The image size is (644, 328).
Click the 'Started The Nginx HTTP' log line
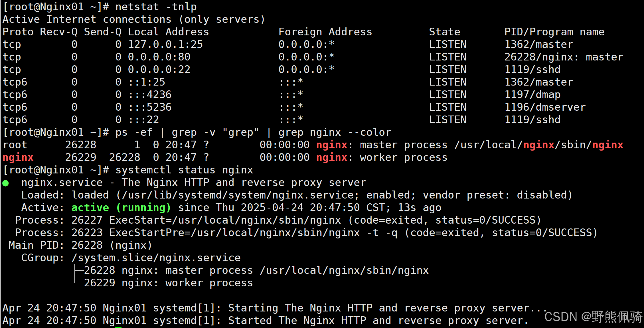(297, 321)
